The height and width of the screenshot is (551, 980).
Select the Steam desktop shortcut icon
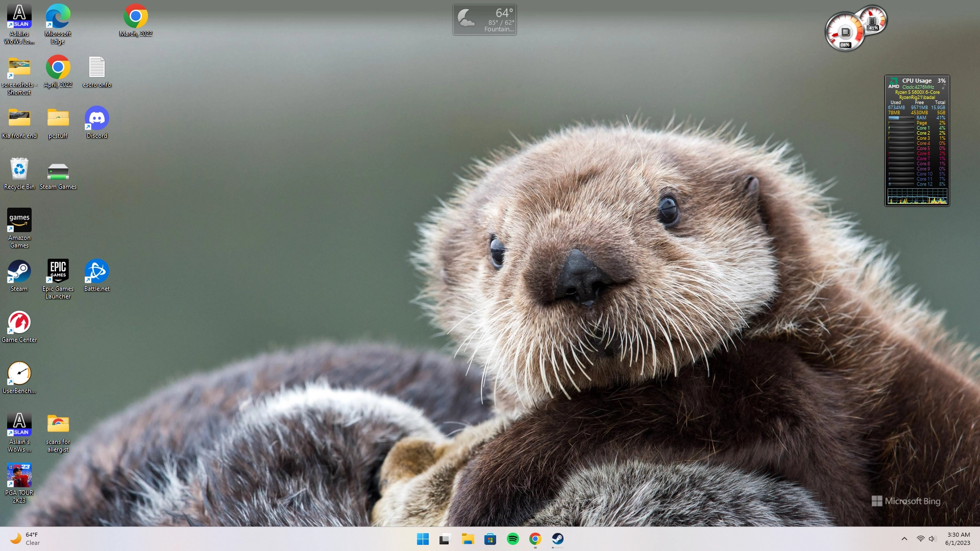(x=19, y=276)
